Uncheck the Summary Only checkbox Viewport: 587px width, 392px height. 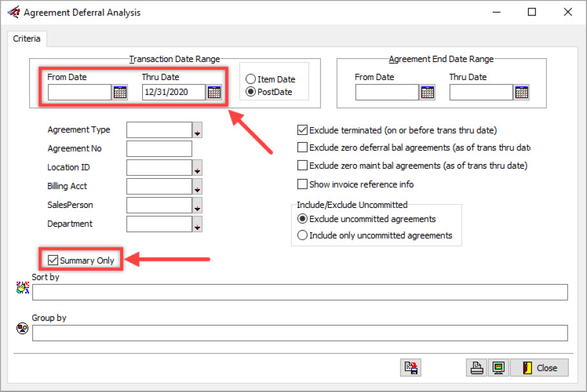53,260
